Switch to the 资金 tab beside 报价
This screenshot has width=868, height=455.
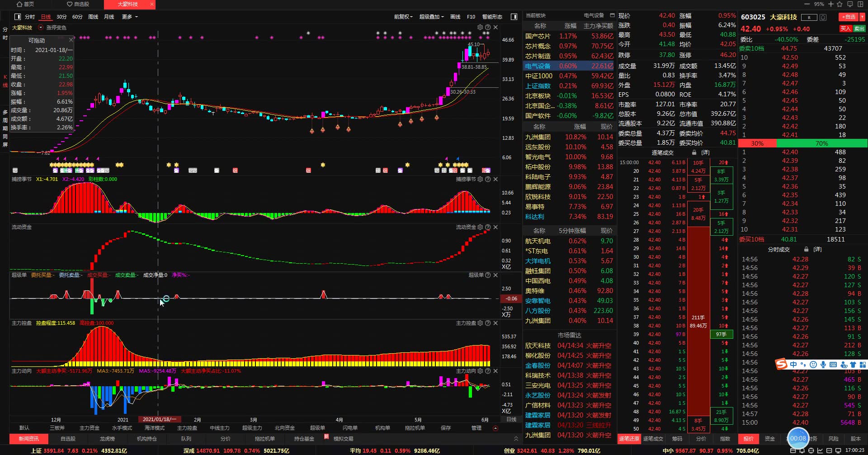[x=770, y=439]
